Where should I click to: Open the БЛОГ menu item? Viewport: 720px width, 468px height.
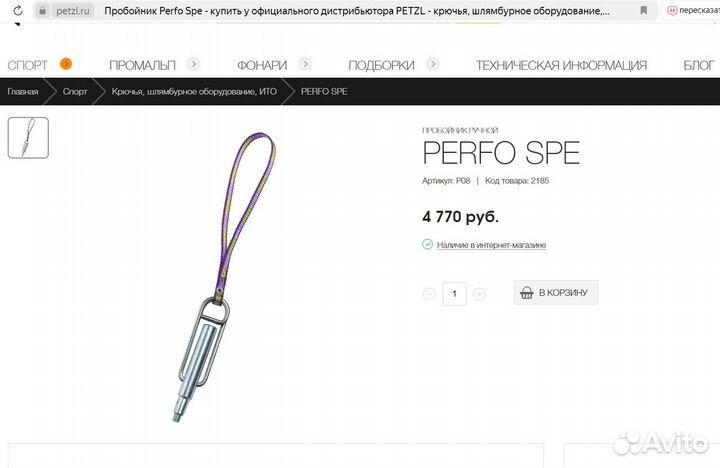(699, 65)
